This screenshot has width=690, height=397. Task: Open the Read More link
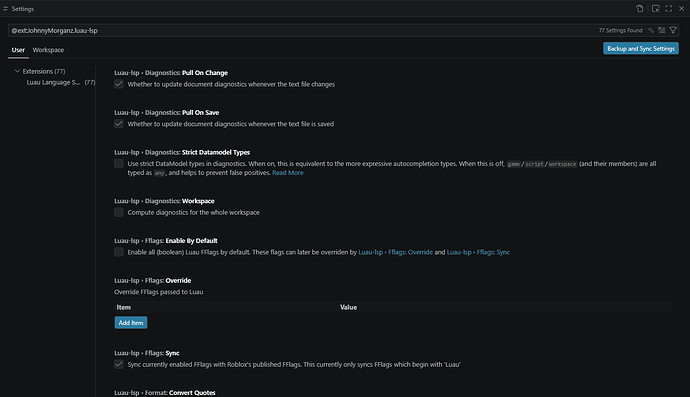pyautogui.click(x=288, y=173)
